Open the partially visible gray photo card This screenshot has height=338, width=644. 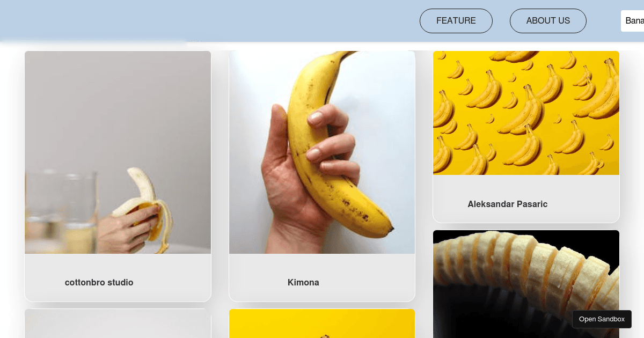click(x=118, y=324)
